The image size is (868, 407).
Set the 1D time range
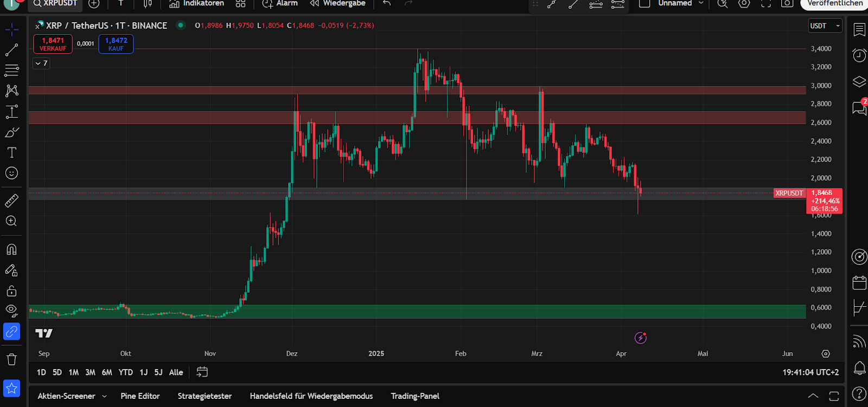[x=41, y=372]
